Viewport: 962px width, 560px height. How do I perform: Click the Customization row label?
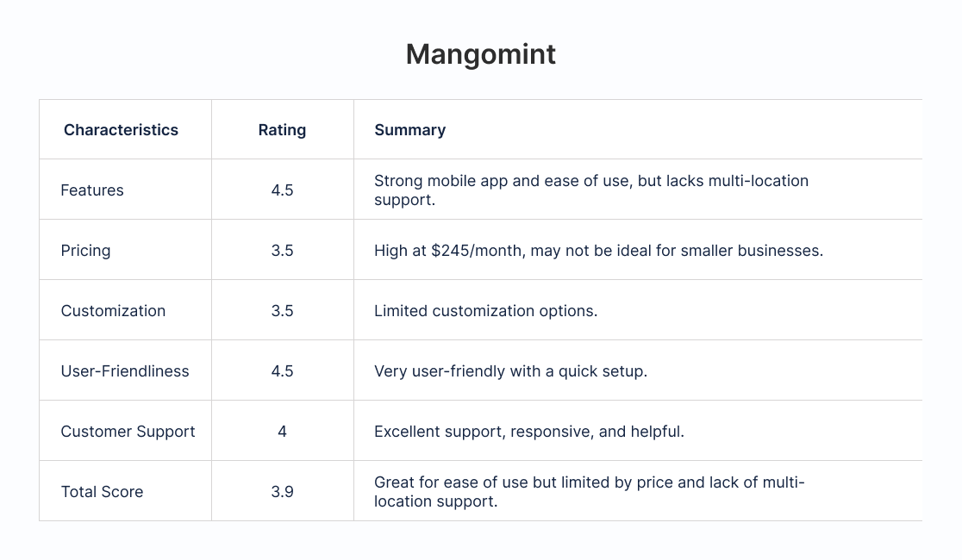pos(113,311)
